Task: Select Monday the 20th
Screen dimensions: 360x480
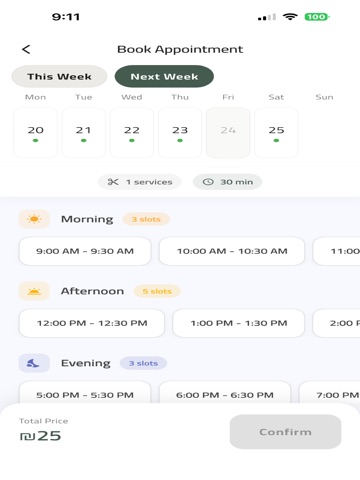Action: (35, 133)
